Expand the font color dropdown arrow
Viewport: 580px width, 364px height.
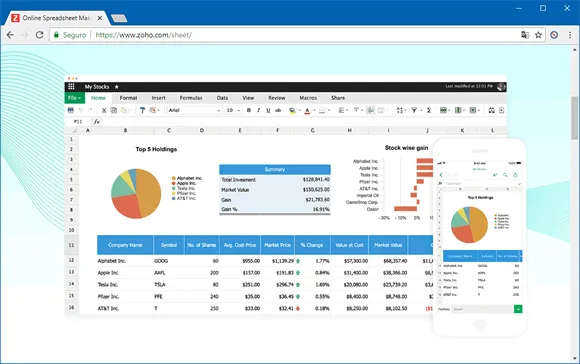point(314,110)
